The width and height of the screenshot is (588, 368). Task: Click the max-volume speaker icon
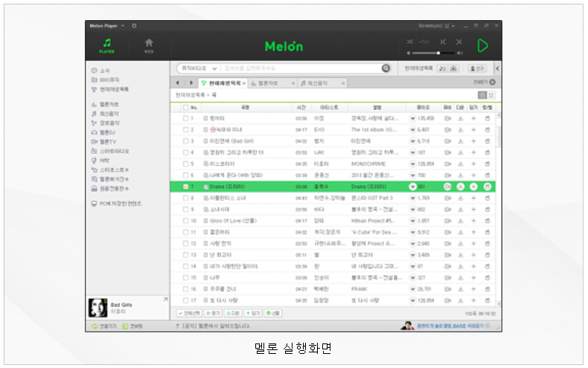click(x=460, y=53)
